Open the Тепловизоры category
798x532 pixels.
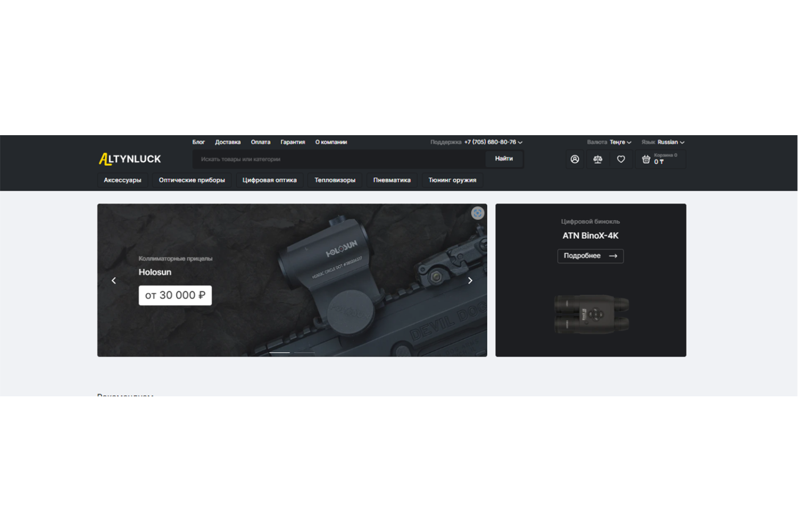pos(335,180)
